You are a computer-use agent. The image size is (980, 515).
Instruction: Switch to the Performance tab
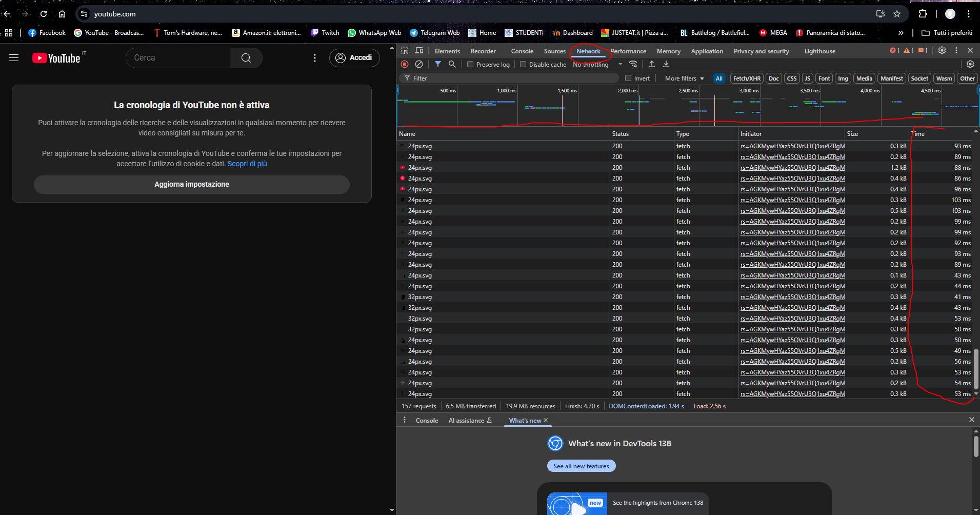(628, 51)
